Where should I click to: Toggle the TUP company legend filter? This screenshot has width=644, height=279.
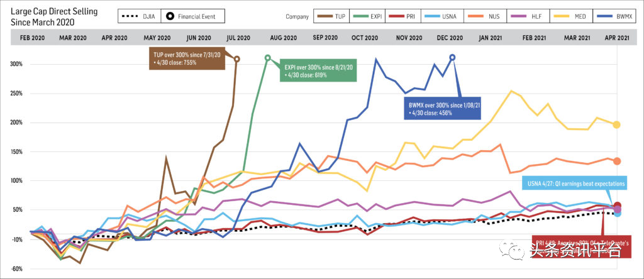pos(332,17)
